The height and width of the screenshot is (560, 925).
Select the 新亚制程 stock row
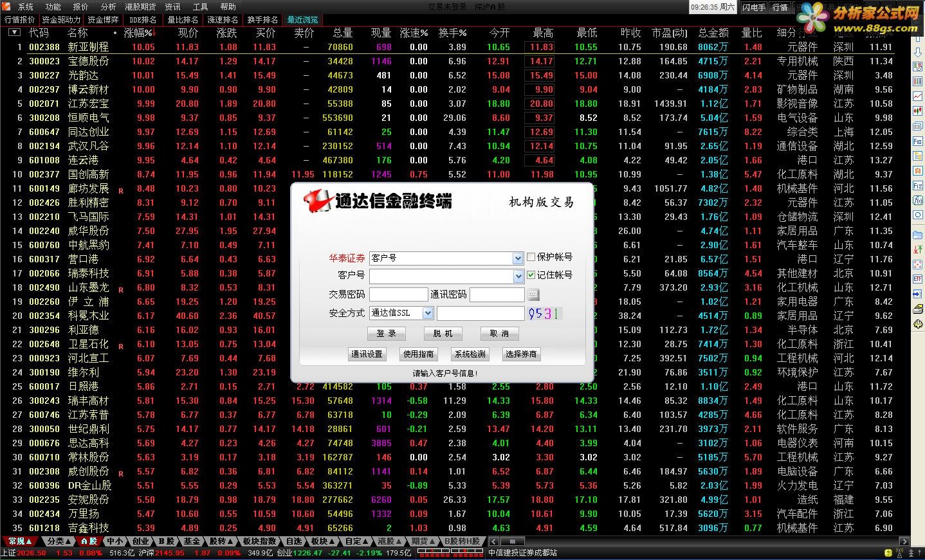455,47
